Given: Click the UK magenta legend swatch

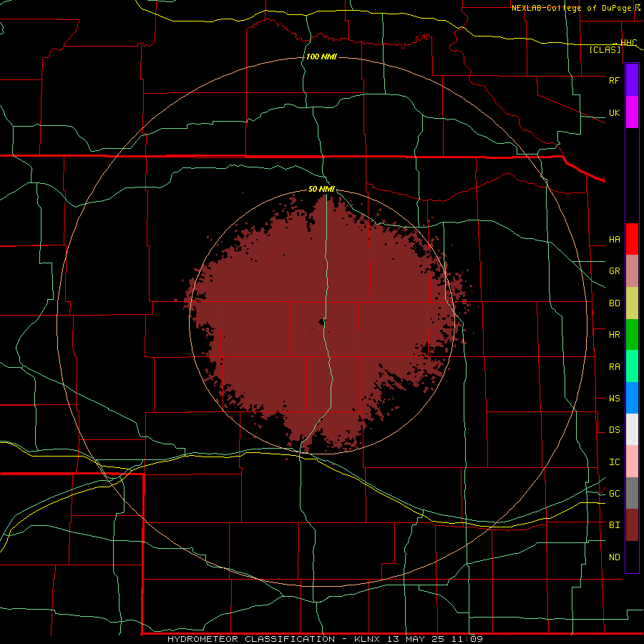Looking at the screenshot, I should (x=632, y=112).
